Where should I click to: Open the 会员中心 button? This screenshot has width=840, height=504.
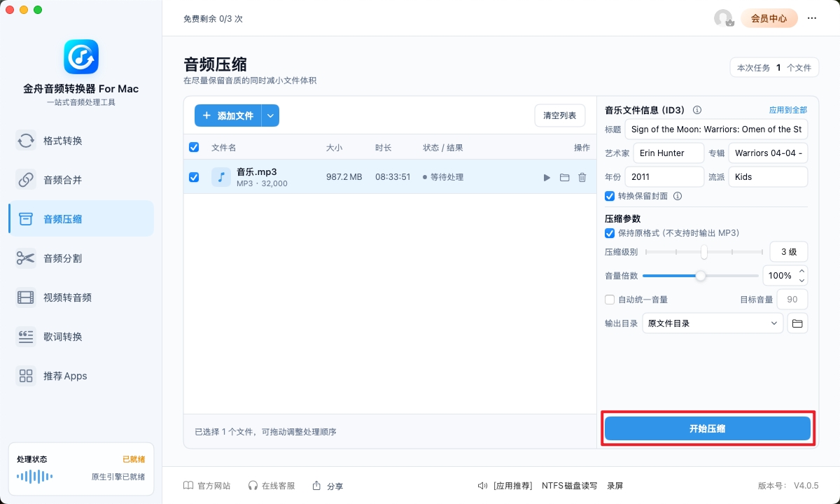point(769,18)
